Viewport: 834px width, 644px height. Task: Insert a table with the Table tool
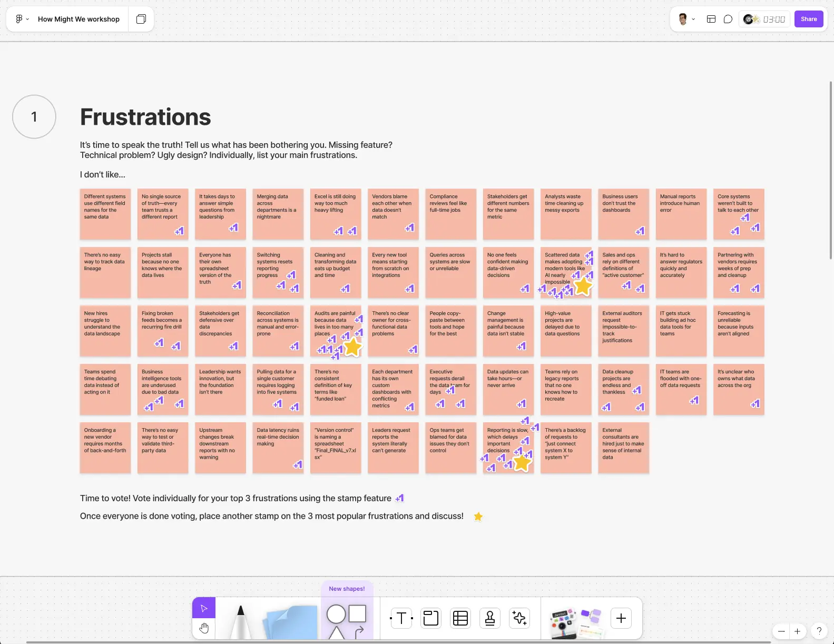(460, 618)
